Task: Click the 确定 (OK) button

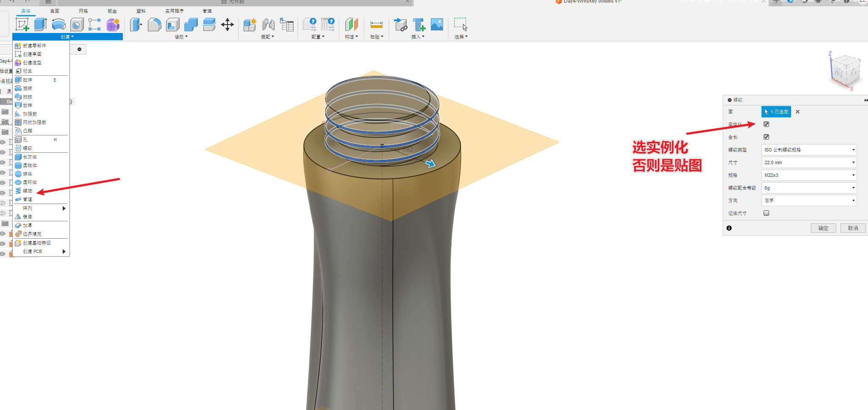Action: (823, 228)
